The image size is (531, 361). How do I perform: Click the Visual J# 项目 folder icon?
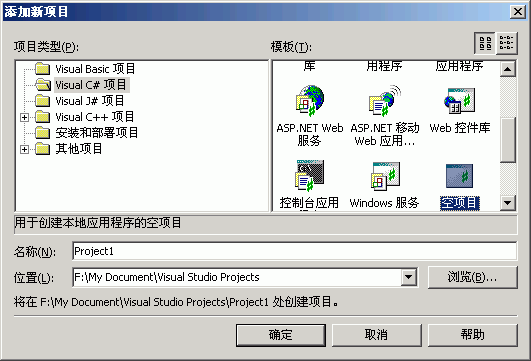coord(43,101)
